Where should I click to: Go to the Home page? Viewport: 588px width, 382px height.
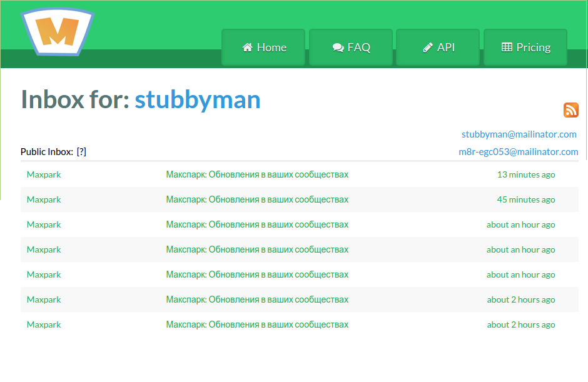pos(263,48)
